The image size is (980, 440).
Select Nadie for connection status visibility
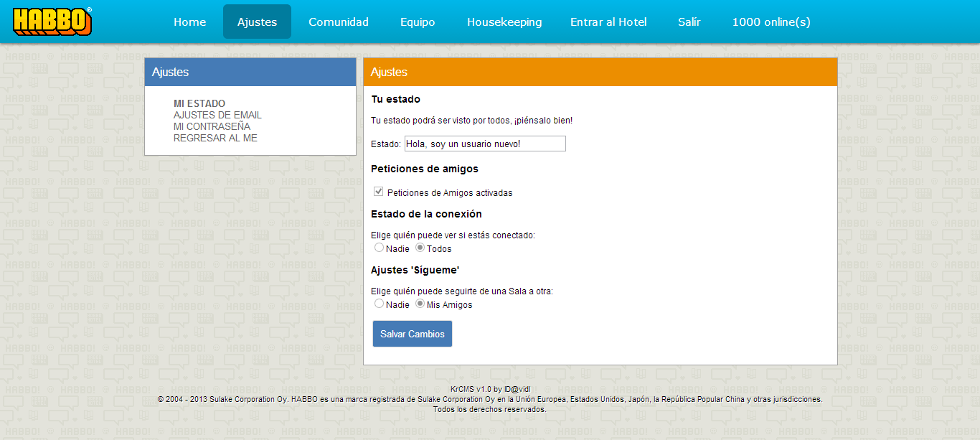[x=379, y=248]
